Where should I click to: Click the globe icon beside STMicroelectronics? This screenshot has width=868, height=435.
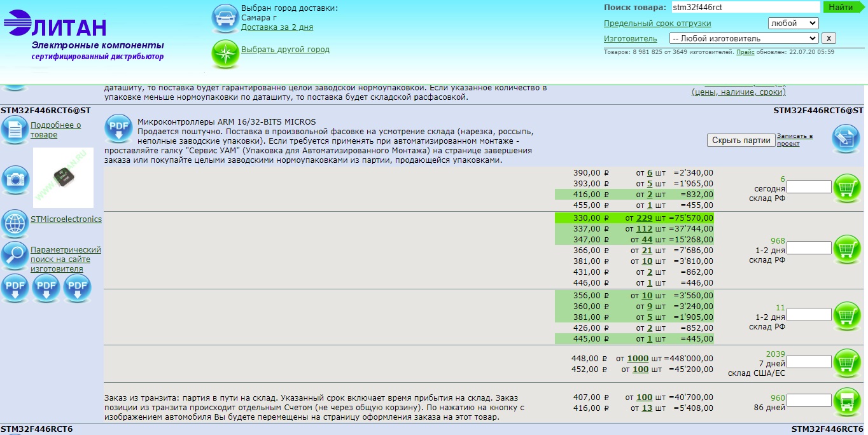pos(15,224)
